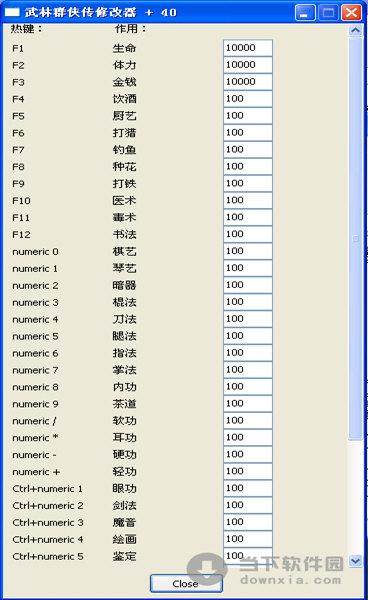Click the 'Ctrl+numeric 5' hotkey label
The image size is (368, 600).
pyautogui.click(x=48, y=556)
